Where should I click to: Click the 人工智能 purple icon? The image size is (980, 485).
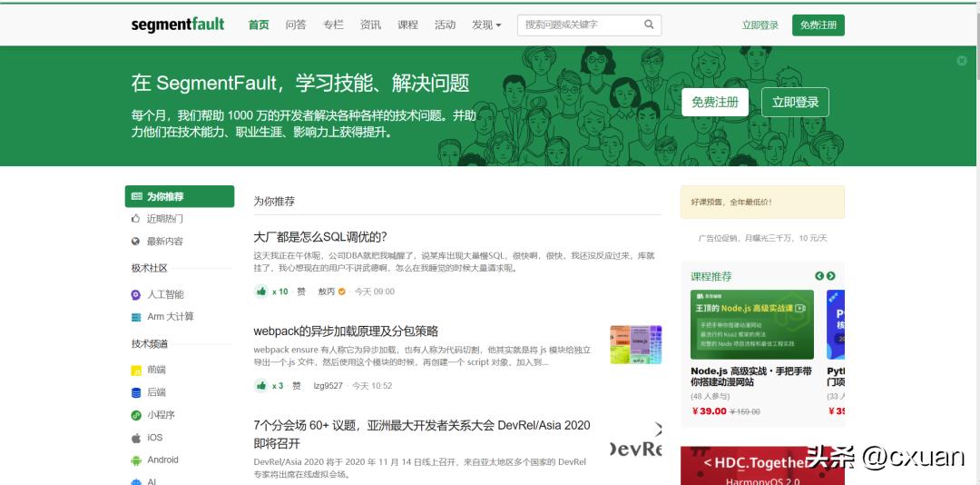[135, 295]
